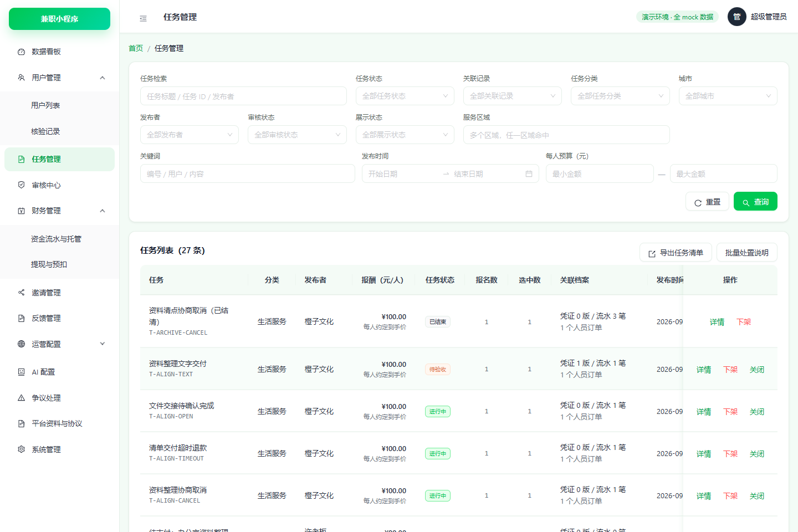Screen dimensions: 798x532
Task: Focus the 任务检索 search input
Action: coord(243,96)
